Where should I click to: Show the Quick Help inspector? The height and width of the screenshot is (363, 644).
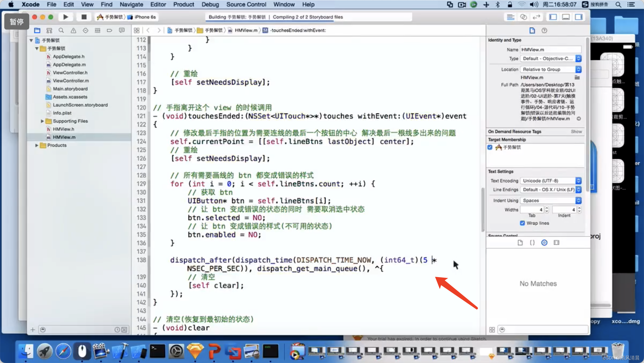(x=544, y=30)
